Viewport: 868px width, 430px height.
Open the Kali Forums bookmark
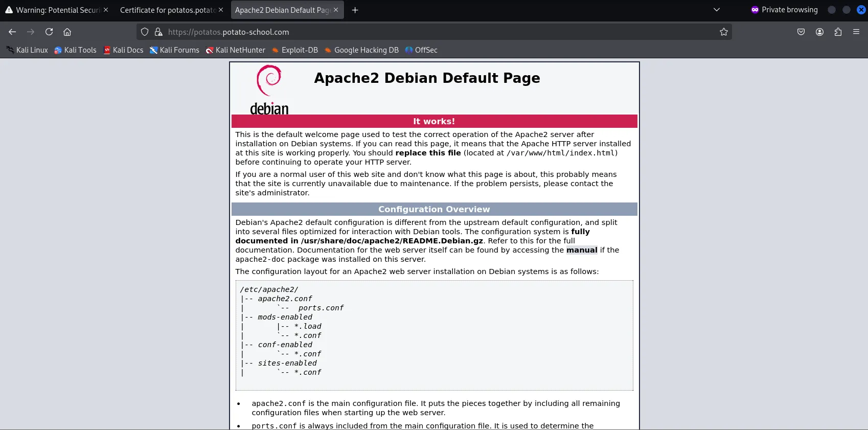[174, 50]
